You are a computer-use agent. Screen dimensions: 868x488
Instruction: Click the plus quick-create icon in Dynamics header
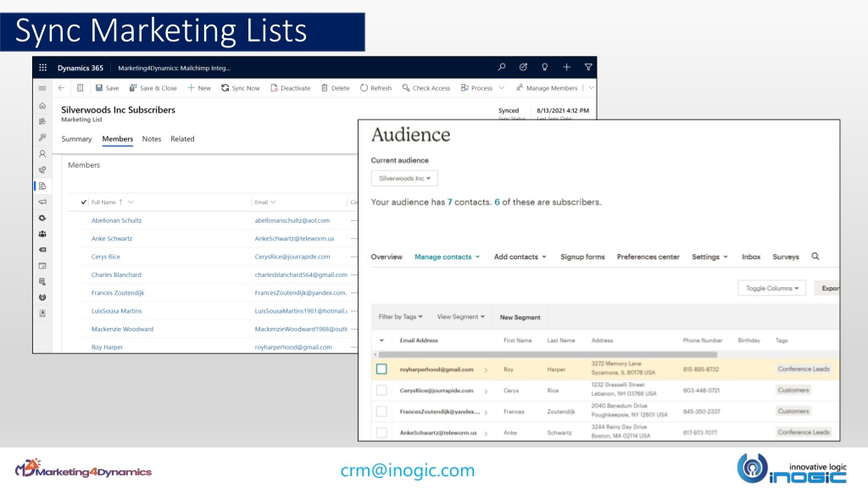(x=566, y=67)
